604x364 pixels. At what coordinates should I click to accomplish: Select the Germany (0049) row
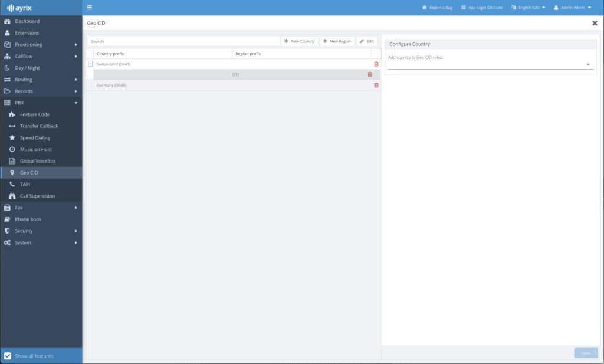(234, 85)
